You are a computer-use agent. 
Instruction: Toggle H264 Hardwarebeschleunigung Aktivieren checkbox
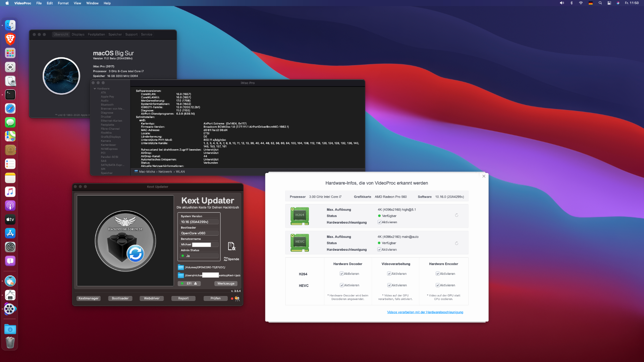point(380,222)
